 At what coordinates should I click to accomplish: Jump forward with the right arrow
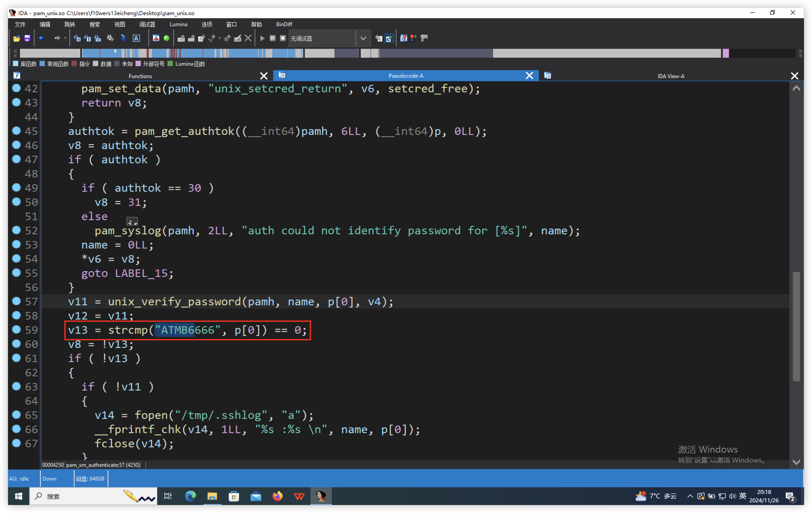(57, 38)
